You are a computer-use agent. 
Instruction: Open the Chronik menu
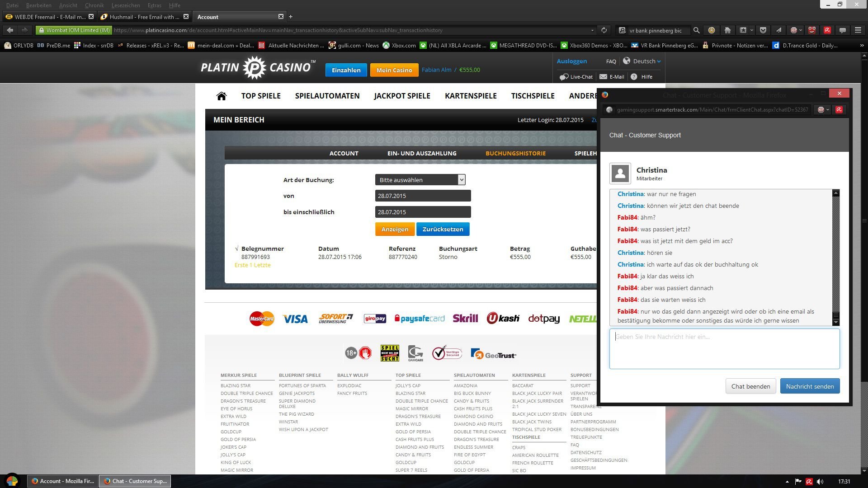[x=94, y=5]
